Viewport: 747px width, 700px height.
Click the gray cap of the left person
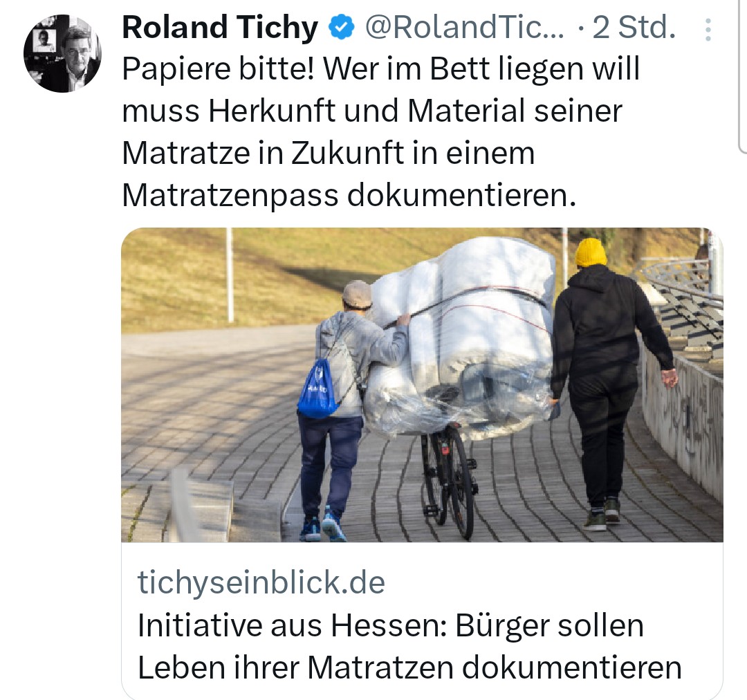coord(357,295)
